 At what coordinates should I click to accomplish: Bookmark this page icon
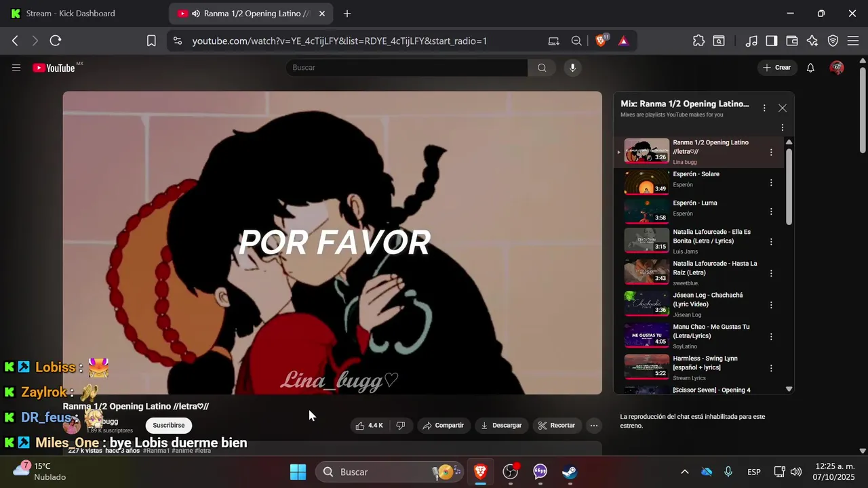coord(151,41)
